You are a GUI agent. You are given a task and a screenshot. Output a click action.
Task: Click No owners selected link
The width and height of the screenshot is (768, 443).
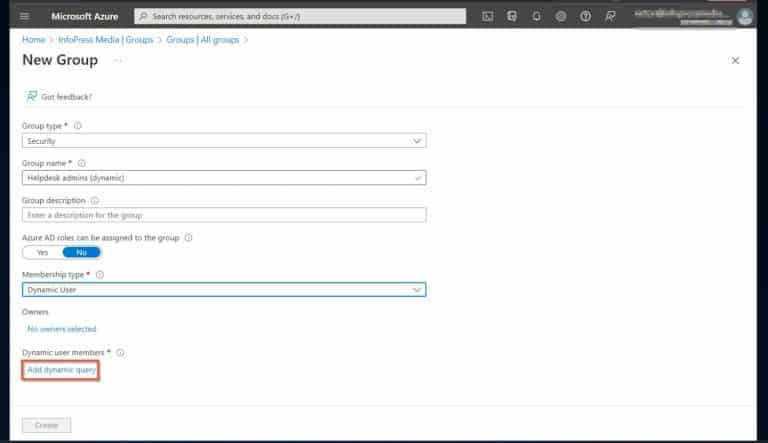click(x=62, y=329)
